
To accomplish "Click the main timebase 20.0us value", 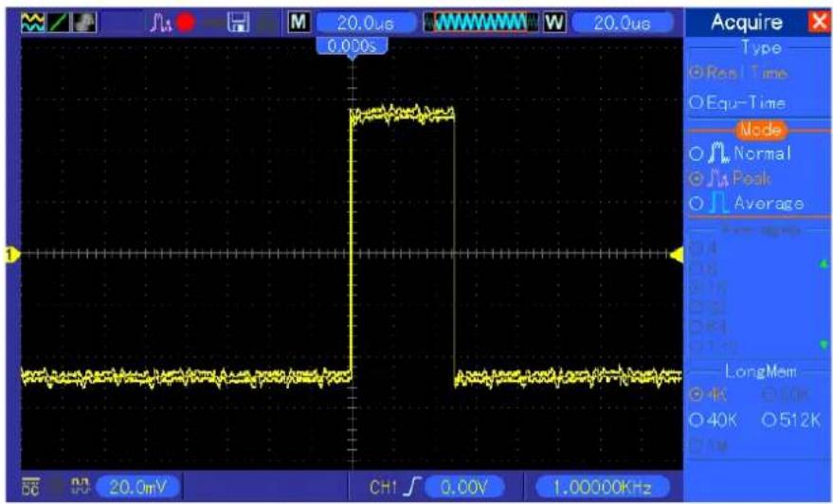I will (x=366, y=23).
